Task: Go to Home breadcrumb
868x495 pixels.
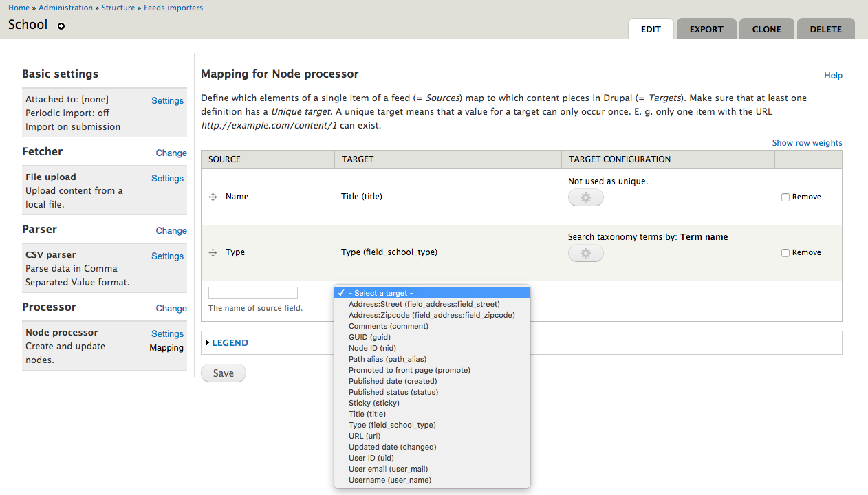Action: coord(19,8)
